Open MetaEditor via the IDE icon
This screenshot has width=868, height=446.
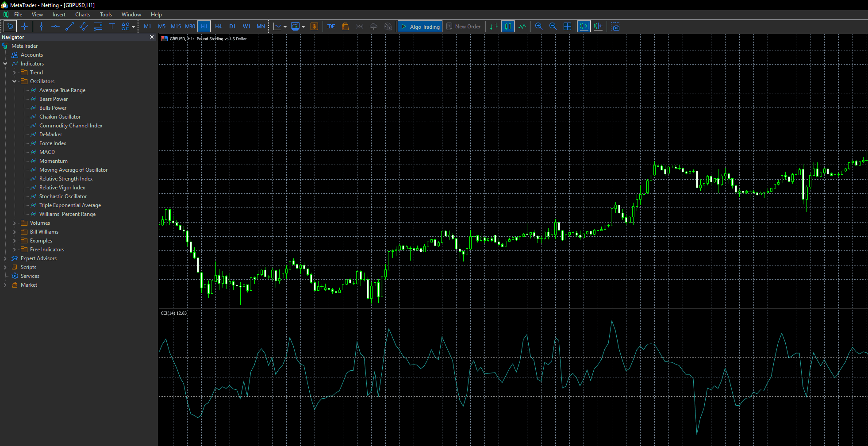(x=330, y=26)
